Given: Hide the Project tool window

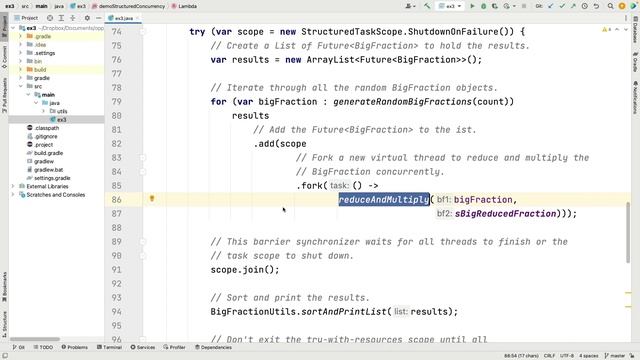Looking at the screenshot, I should coord(98,18).
